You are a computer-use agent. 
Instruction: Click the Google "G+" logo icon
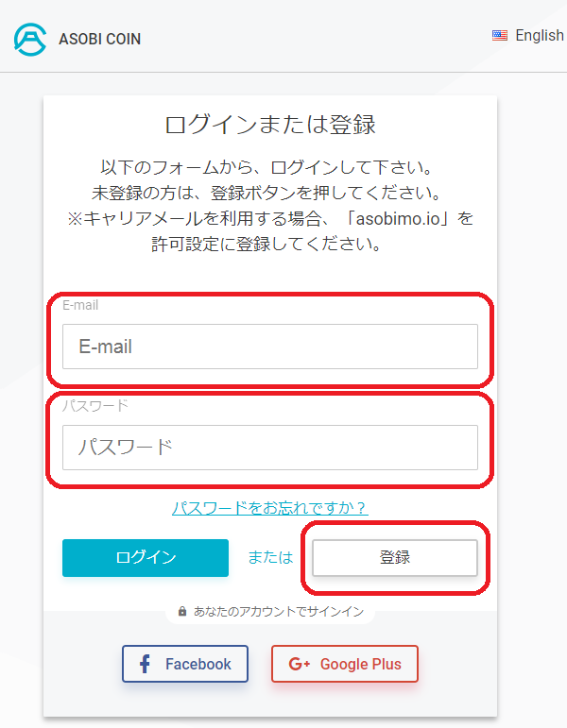coord(300,664)
